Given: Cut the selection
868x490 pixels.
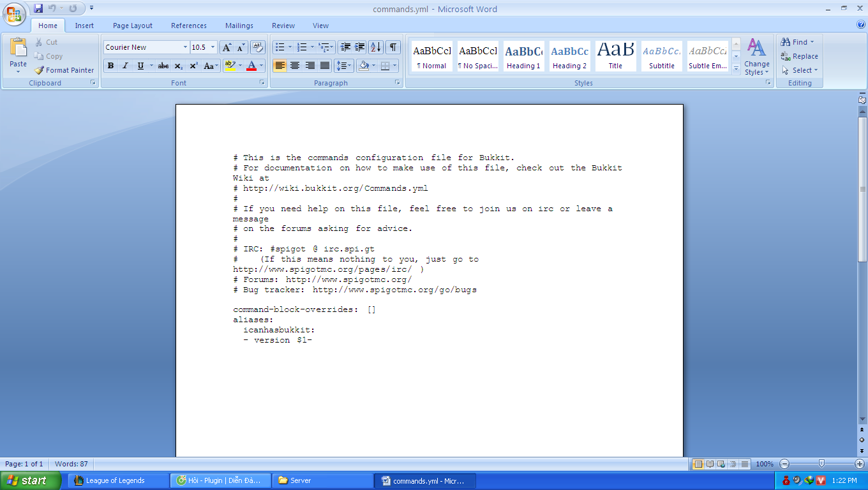Looking at the screenshot, I should [x=46, y=42].
